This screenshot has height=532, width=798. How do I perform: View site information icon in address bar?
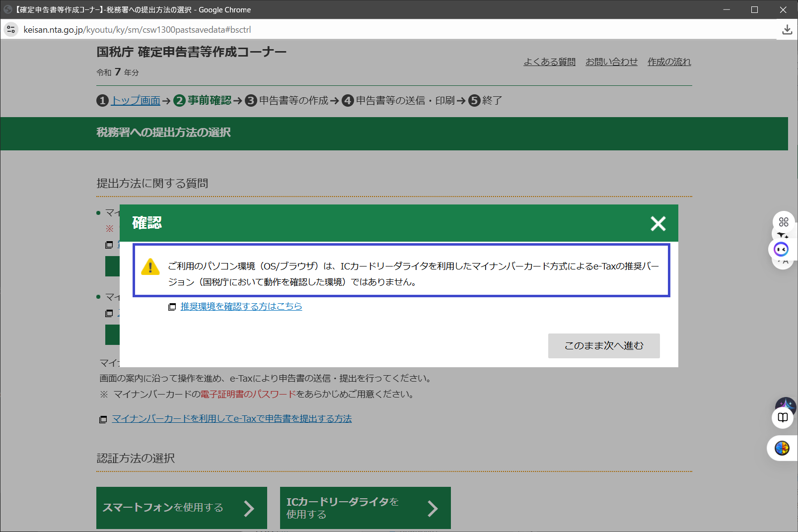tap(11, 30)
